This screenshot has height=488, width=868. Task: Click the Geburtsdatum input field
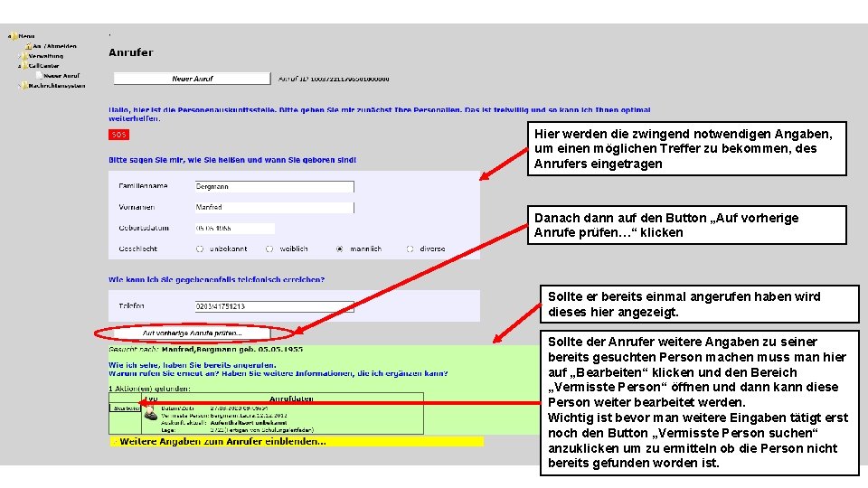[235, 228]
